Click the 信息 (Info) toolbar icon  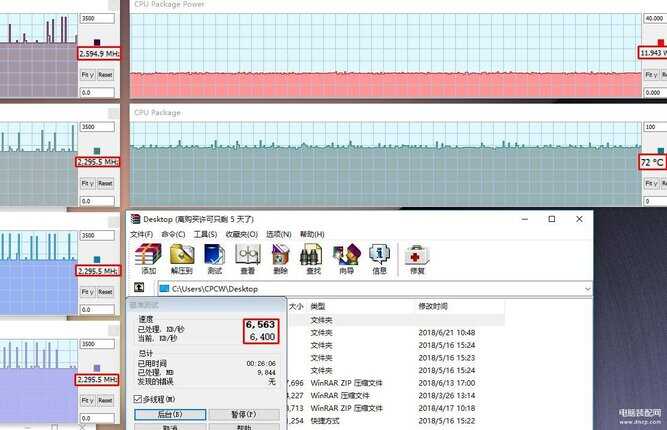click(379, 259)
